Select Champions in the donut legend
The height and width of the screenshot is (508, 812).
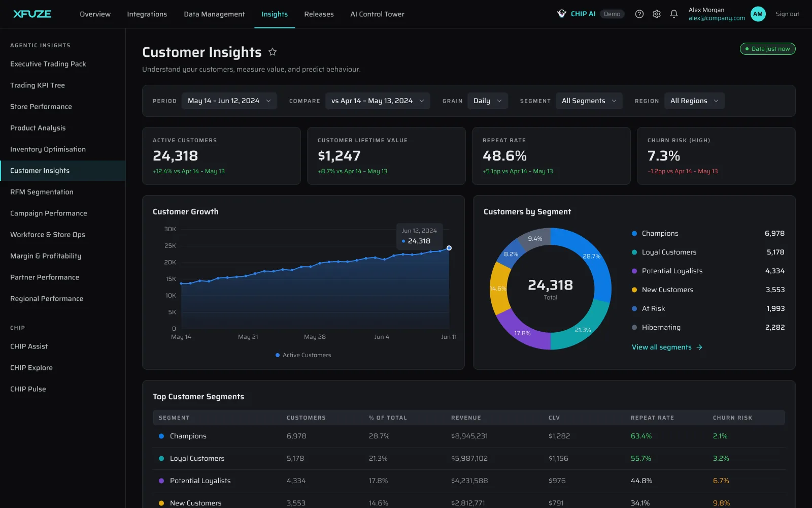pos(708,233)
